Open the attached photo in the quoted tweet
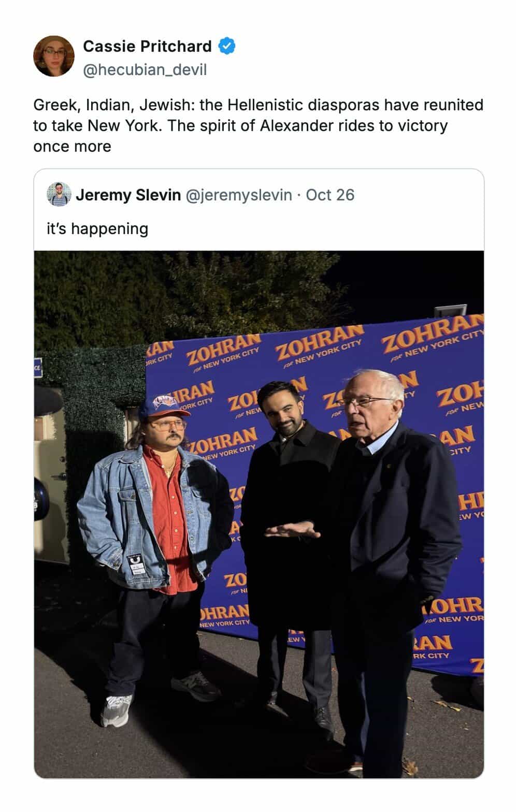Image resolution: width=516 pixels, height=812 pixels. [259, 514]
